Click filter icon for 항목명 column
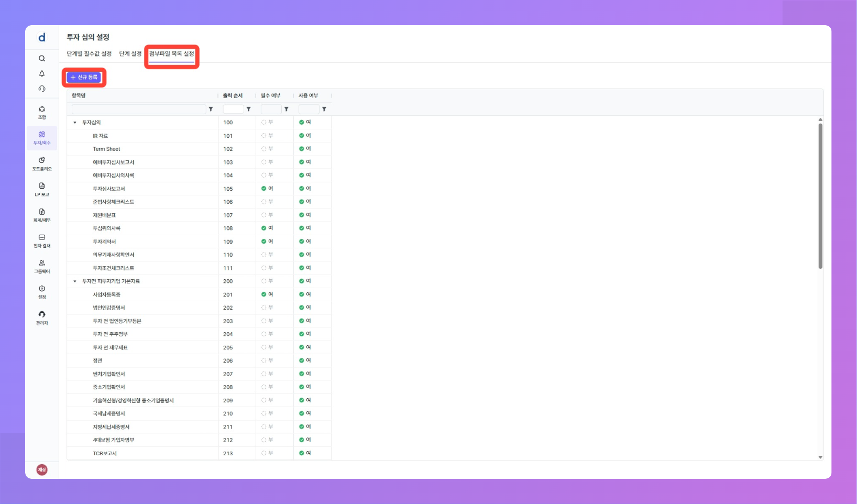Viewport: 857px width, 504px height. [211, 109]
